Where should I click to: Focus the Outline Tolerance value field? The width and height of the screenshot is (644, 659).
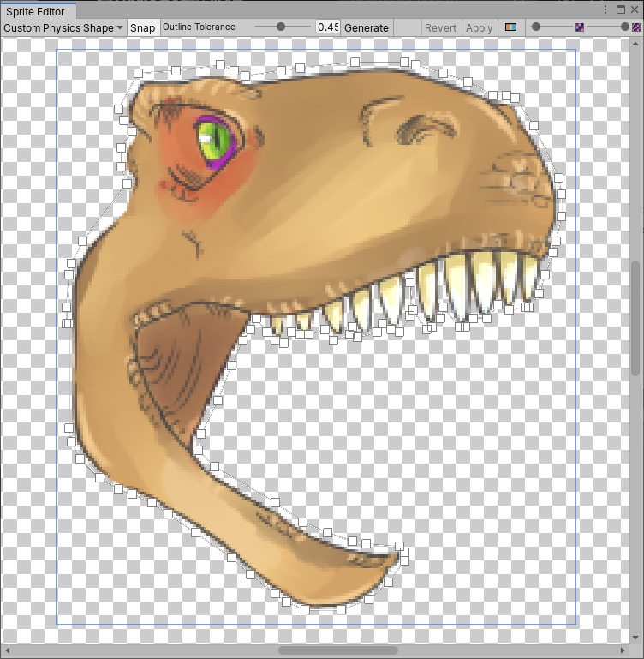[x=327, y=27]
